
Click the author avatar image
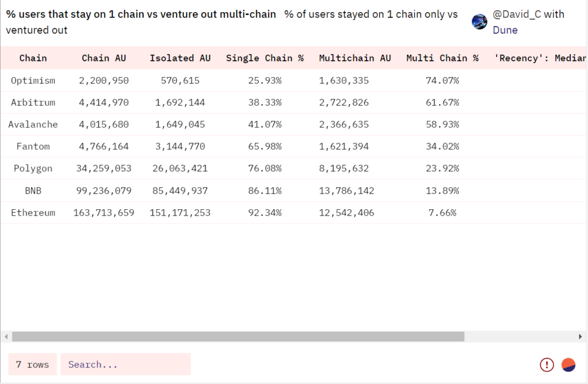tap(479, 22)
